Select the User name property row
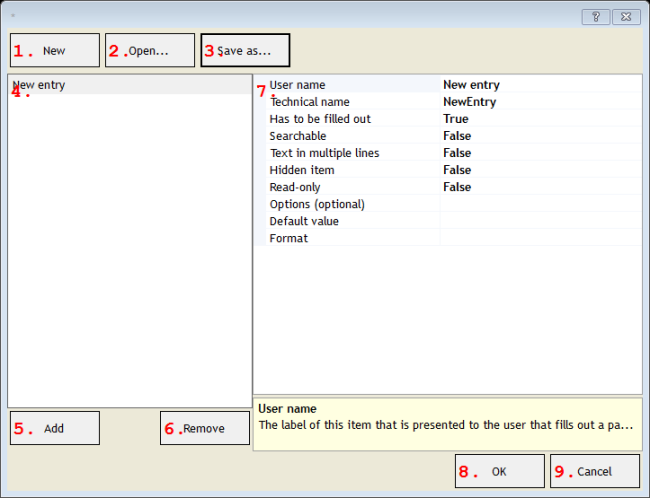Image resolution: width=650 pixels, height=498 pixels. tap(298, 85)
